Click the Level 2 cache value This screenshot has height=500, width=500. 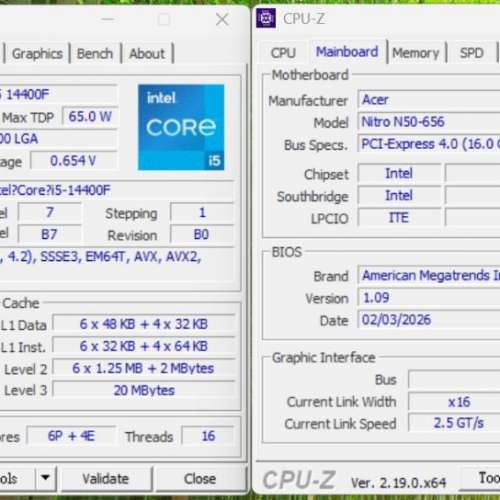[x=144, y=368]
